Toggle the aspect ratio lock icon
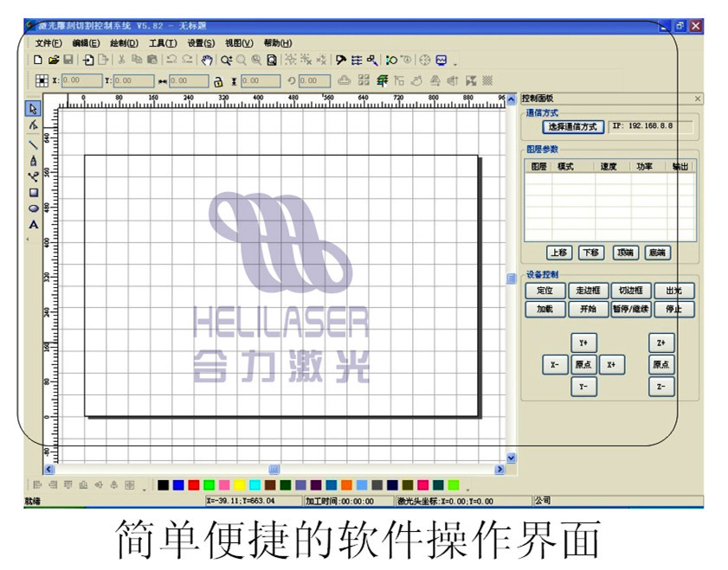The width and height of the screenshot is (728, 570). click(218, 81)
